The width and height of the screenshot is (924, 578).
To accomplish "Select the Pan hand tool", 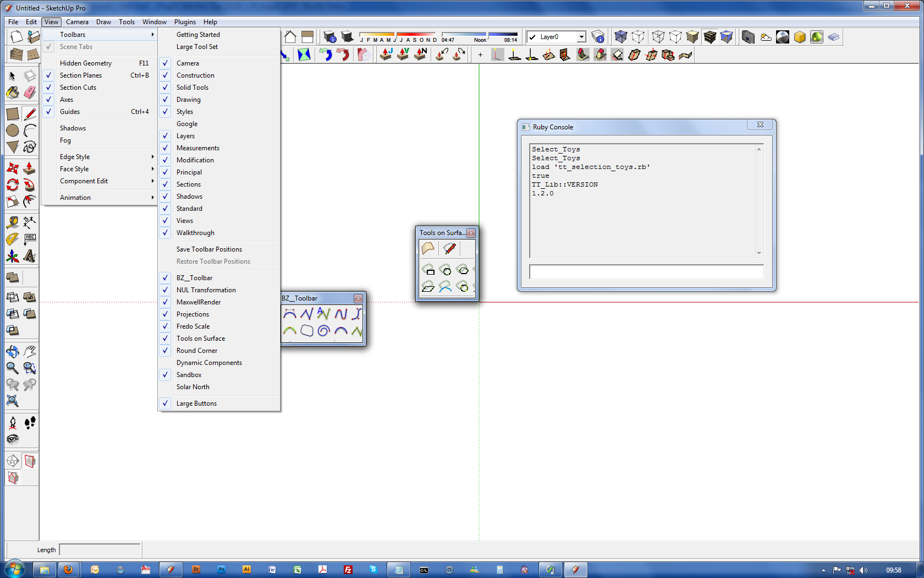I will pos(30,351).
